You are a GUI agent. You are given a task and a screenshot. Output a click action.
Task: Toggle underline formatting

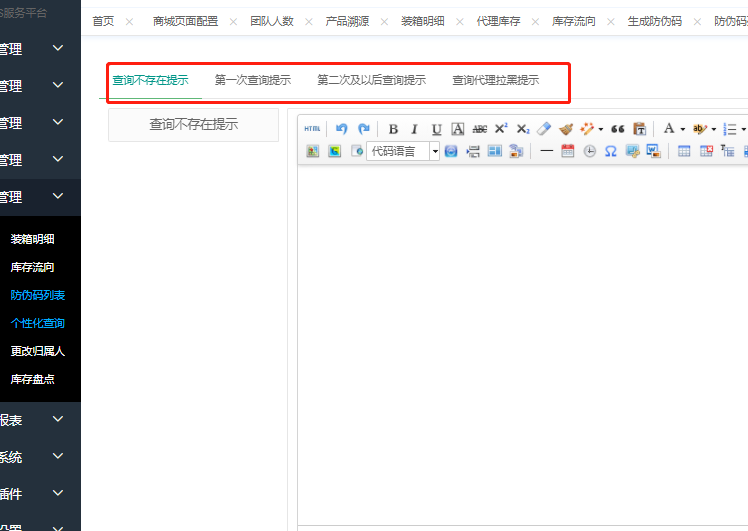[x=436, y=129]
